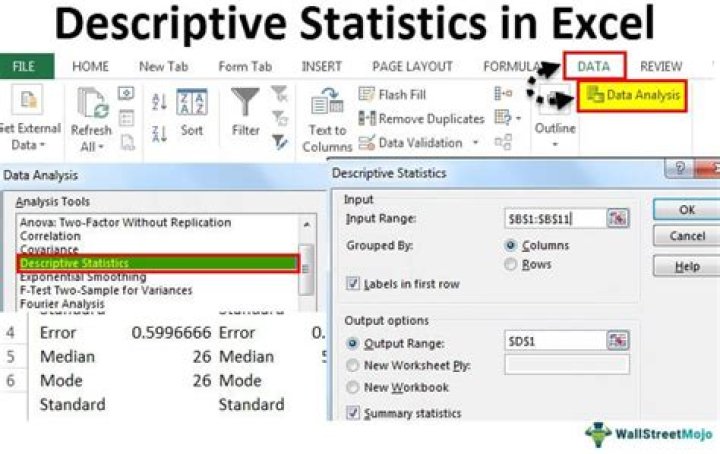Click the Analysis Tools scrollbar thumb
Viewport: 720px width, 454px height.
coord(306,269)
